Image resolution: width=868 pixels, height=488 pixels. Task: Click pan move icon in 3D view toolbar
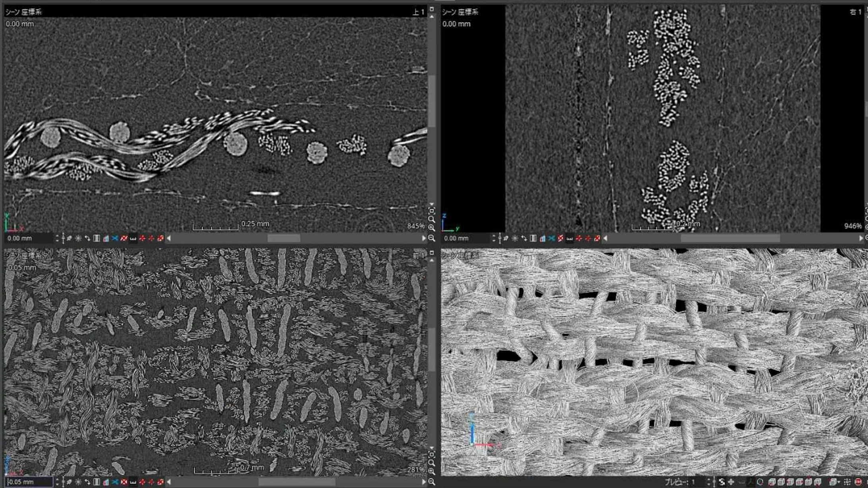click(731, 482)
